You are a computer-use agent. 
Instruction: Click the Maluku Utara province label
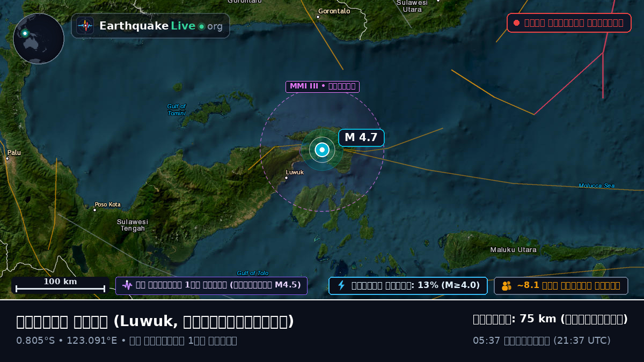[513, 250]
